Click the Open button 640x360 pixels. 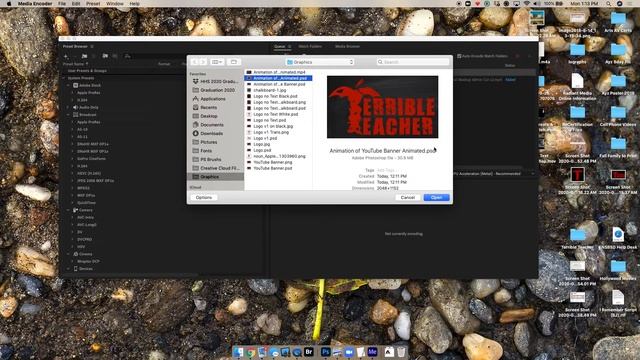pos(436,198)
